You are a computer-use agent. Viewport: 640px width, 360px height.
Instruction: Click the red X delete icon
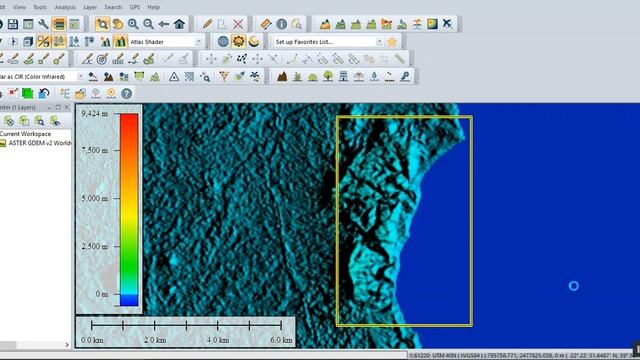238,24
